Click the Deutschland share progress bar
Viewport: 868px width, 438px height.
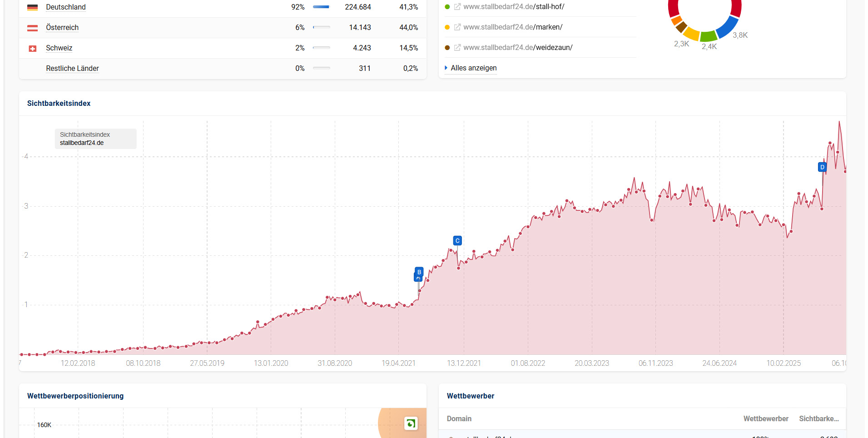point(321,7)
